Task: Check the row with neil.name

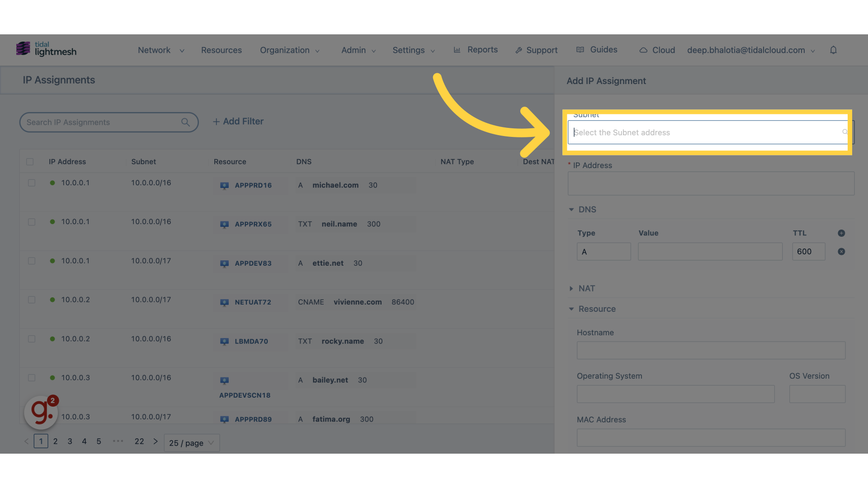Action: (x=32, y=222)
